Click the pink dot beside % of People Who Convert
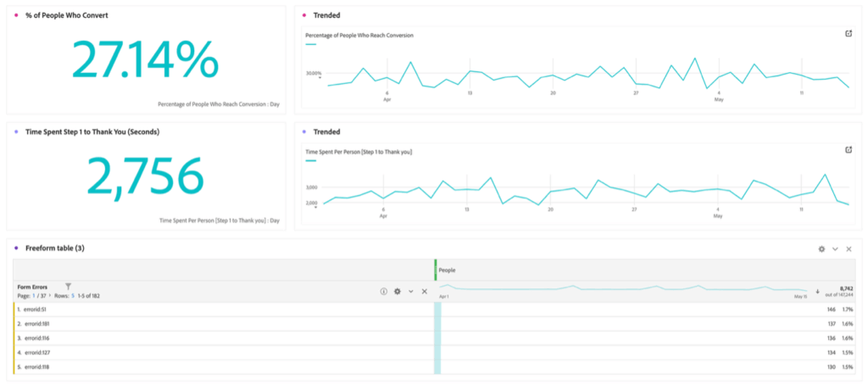Image resolution: width=868 pixels, height=391 pixels. pyautogui.click(x=17, y=15)
